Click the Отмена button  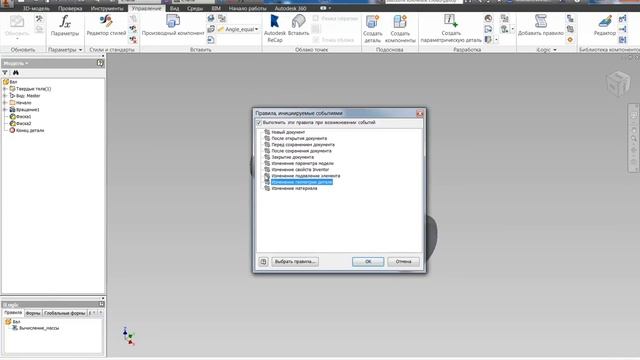[403, 262]
